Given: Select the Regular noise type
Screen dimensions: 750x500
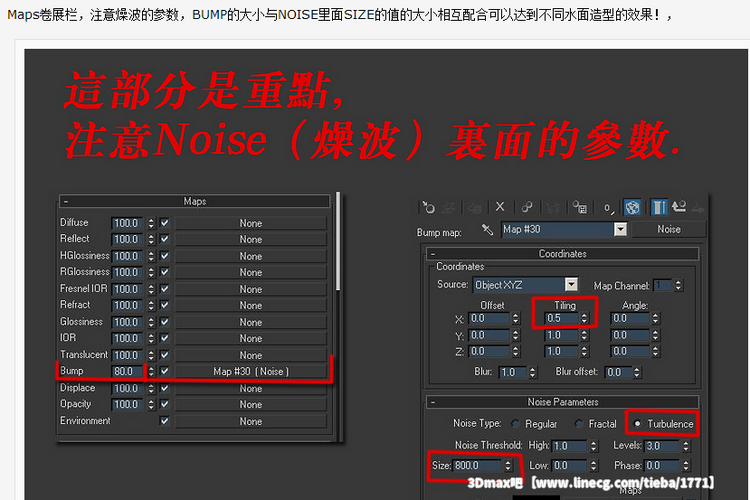Looking at the screenshot, I should [516, 424].
